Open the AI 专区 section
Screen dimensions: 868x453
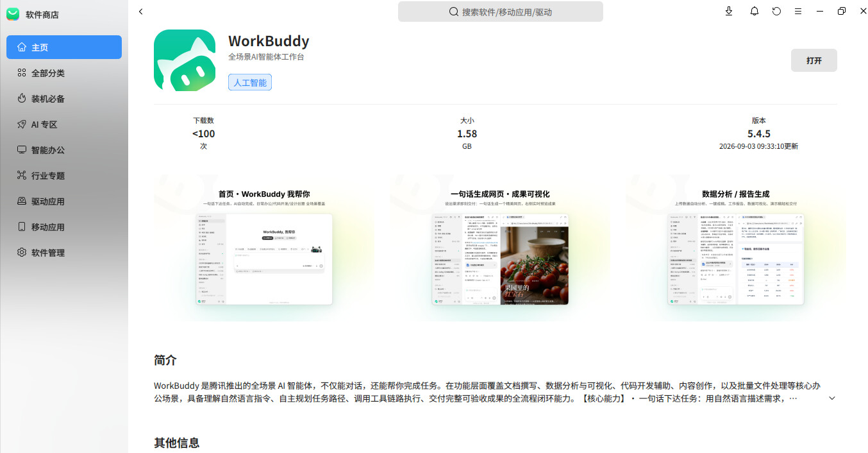(x=64, y=124)
